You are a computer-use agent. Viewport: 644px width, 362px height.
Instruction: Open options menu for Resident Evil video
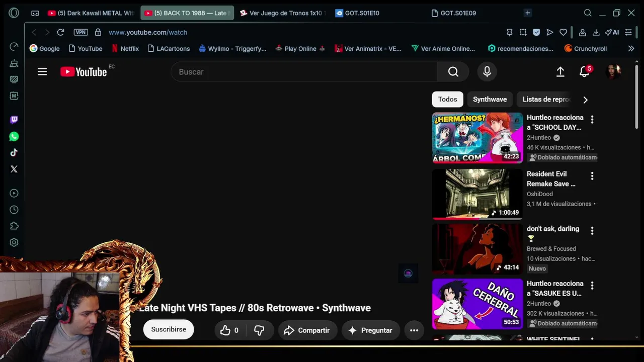coord(592,176)
